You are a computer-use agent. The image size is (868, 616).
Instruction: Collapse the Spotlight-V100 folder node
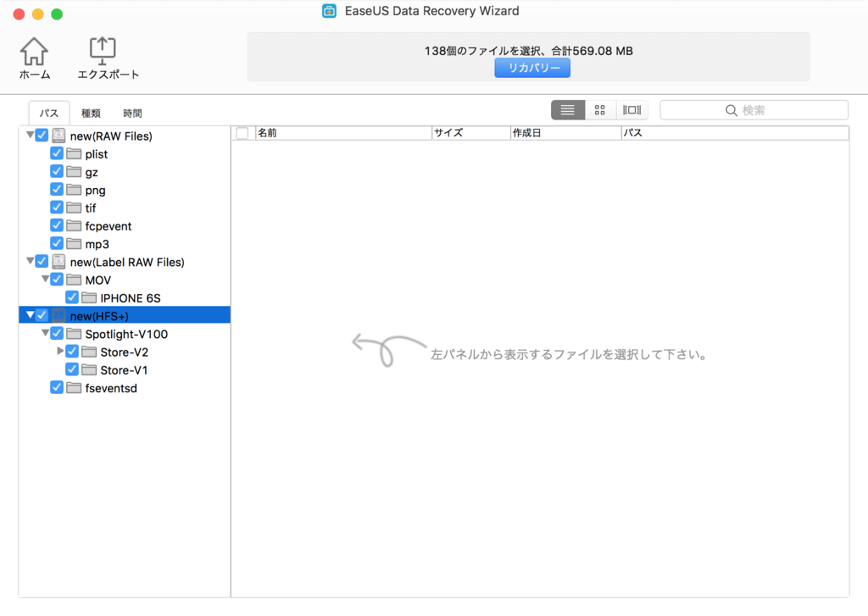(45, 333)
